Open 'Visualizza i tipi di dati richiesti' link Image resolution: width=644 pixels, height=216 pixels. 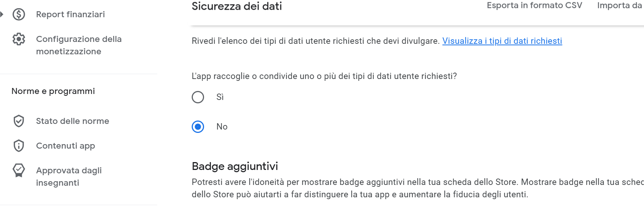502,41
